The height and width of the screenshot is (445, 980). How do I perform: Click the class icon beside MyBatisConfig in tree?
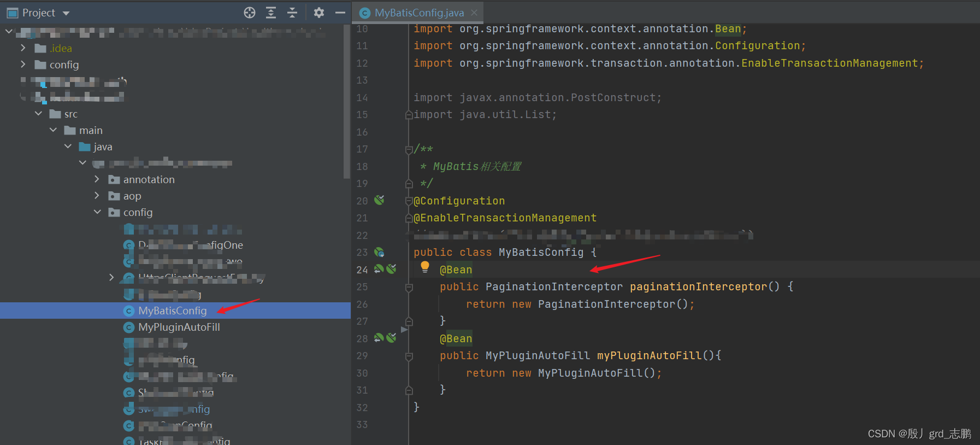point(129,311)
